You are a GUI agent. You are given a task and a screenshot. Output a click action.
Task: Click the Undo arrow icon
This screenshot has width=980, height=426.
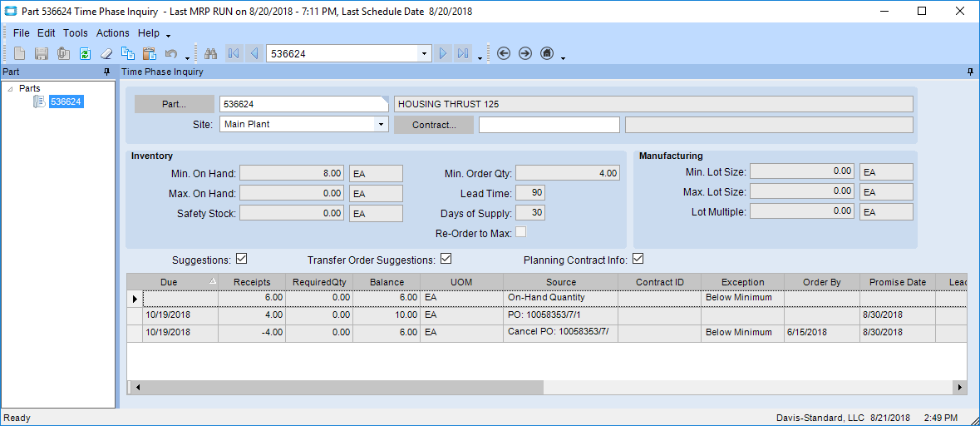click(x=170, y=54)
